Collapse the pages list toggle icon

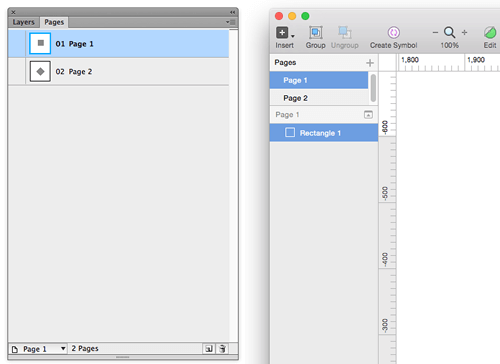click(368, 115)
